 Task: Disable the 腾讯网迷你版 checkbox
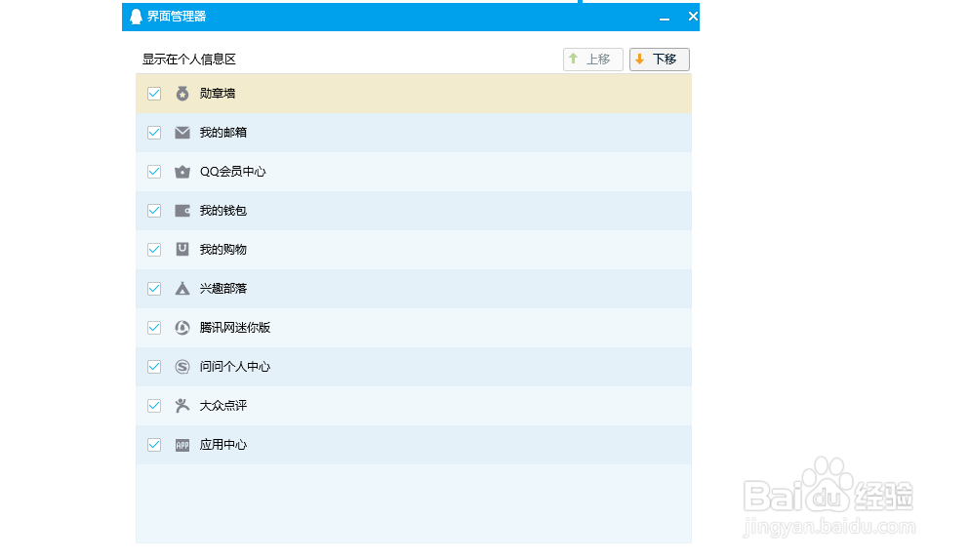coord(154,328)
